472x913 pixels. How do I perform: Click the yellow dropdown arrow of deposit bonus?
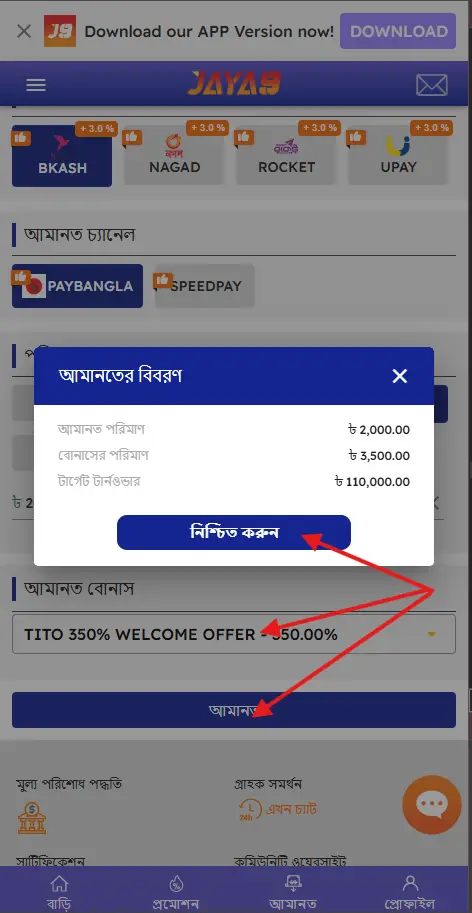432,634
